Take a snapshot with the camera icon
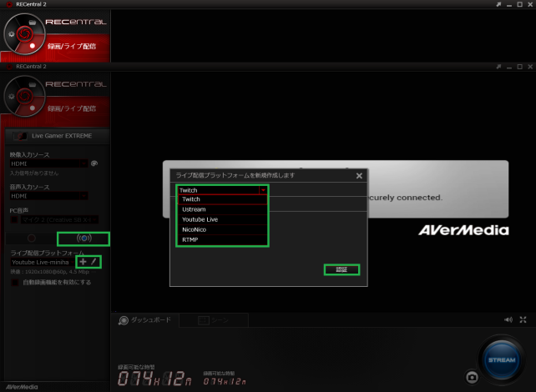The image size is (536, 392). pyautogui.click(x=472, y=377)
